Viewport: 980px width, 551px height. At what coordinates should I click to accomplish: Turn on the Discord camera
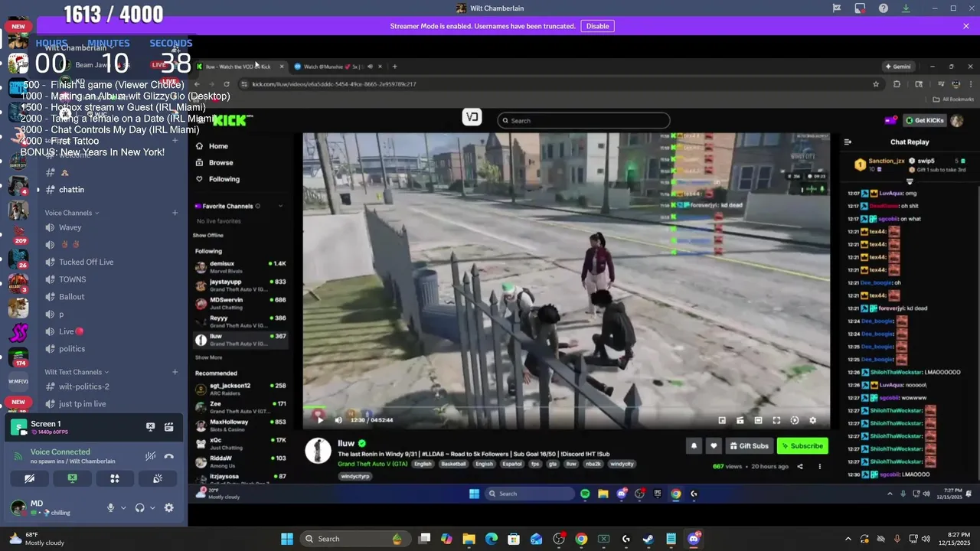pyautogui.click(x=29, y=478)
